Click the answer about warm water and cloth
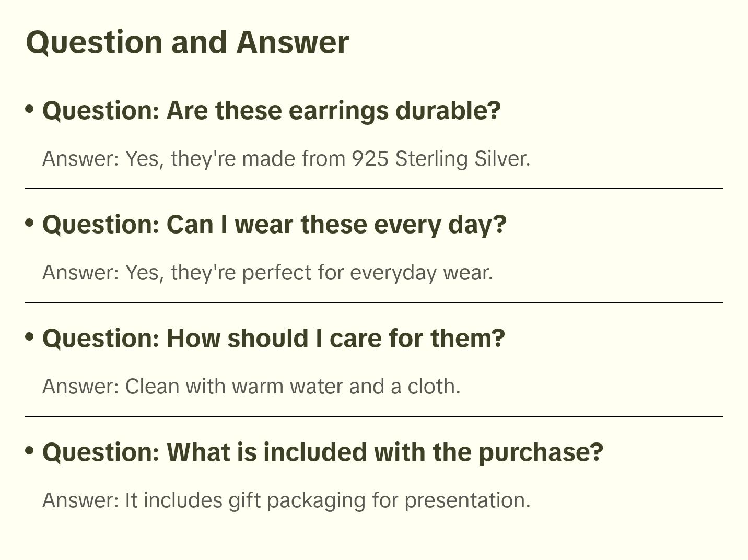The image size is (748, 560). (x=251, y=387)
